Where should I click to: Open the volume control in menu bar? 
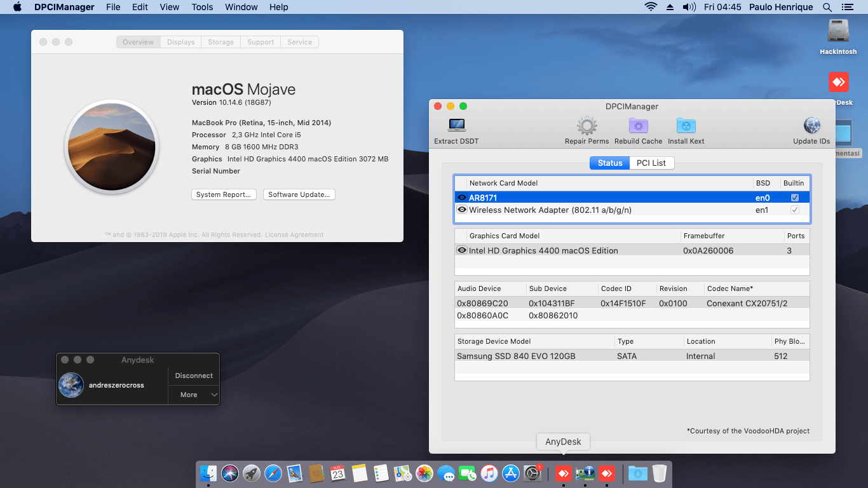(x=689, y=7)
